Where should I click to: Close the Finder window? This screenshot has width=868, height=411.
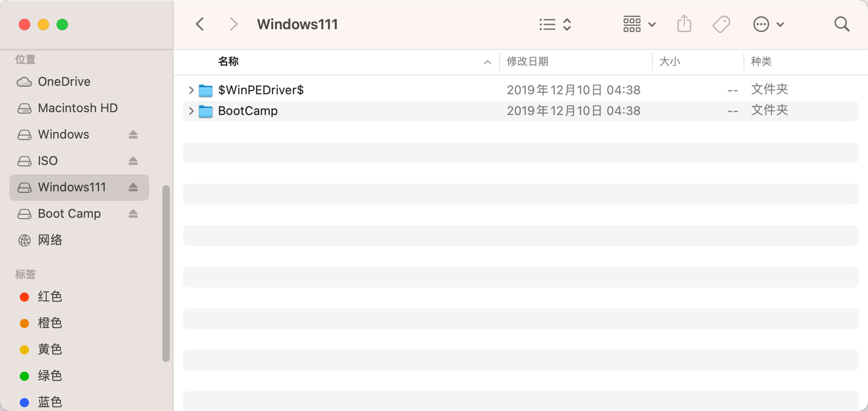(x=25, y=25)
